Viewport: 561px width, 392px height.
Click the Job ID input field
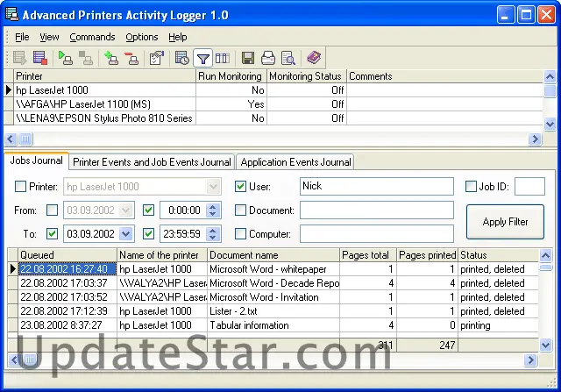click(x=529, y=186)
